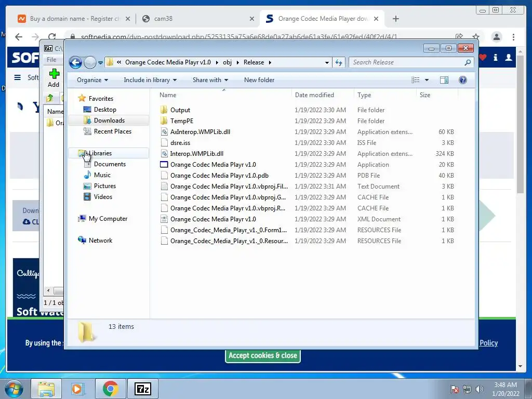This screenshot has width=532, height=399.
Task: Open more view options dropdown arrow
Action: [x=427, y=80]
